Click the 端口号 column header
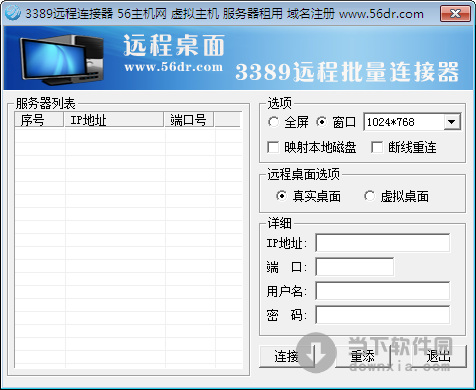 [x=189, y=120]
